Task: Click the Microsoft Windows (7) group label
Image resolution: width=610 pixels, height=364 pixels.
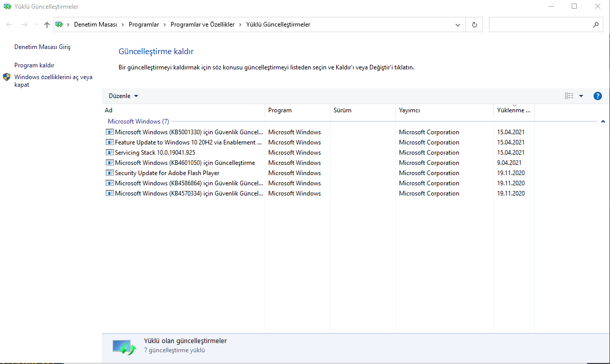Action: click(x=138, y=122)
